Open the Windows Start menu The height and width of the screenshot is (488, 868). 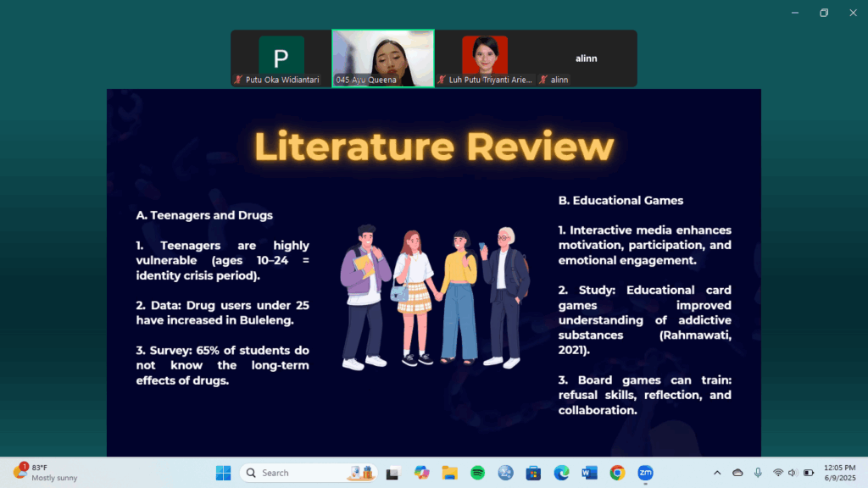224,473
